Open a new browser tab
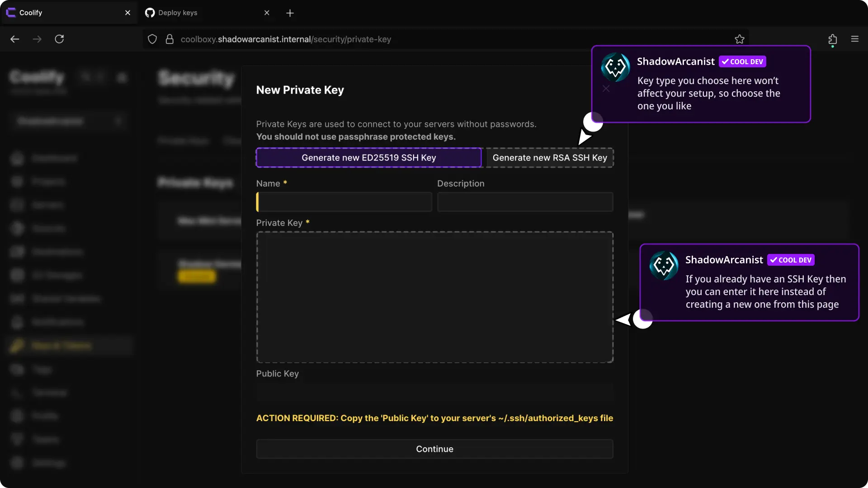The image size is (868, 488). [x=290, y=13]
